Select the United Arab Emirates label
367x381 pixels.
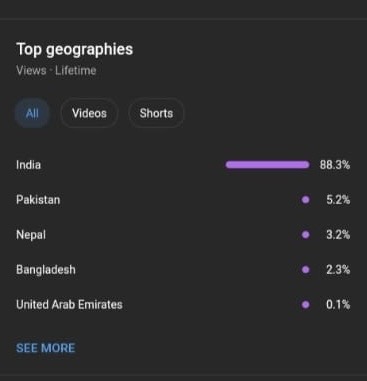click(x=69, y=304)
